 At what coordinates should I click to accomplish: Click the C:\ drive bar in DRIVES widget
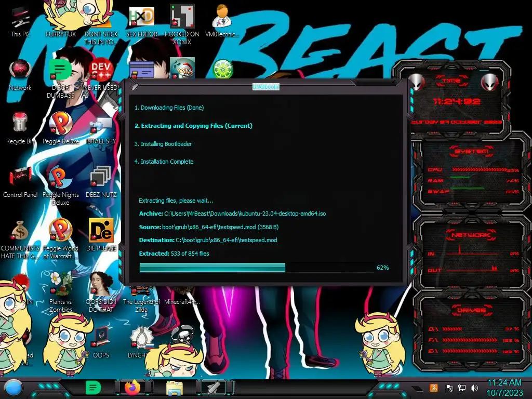pyautogui.click(x=452, y=329)
